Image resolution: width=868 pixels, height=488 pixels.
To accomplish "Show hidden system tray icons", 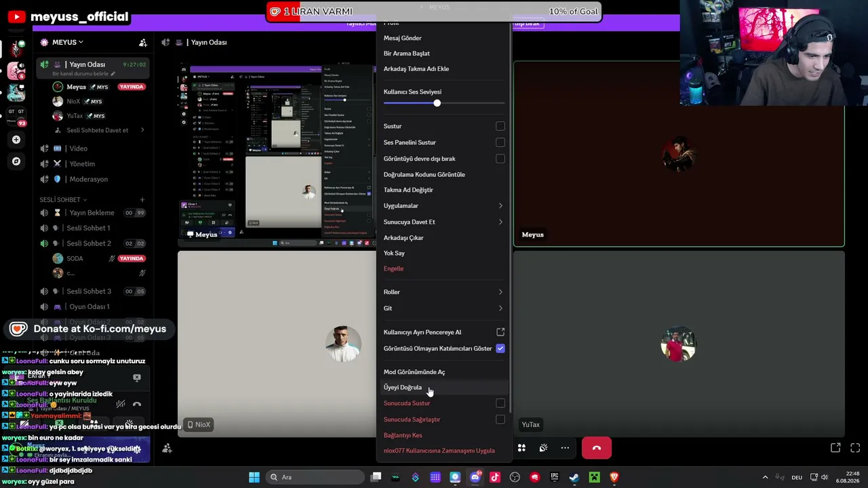I will coord(765,477).
